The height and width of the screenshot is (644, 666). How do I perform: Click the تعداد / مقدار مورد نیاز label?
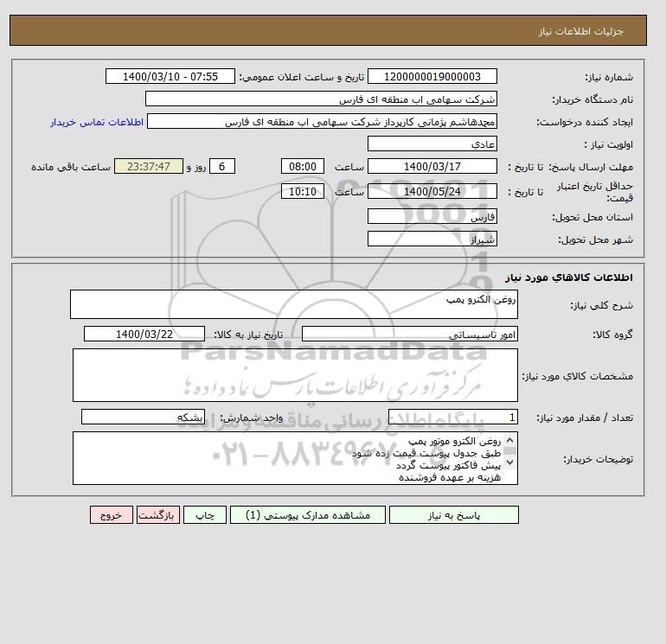[x=585, y=418]
